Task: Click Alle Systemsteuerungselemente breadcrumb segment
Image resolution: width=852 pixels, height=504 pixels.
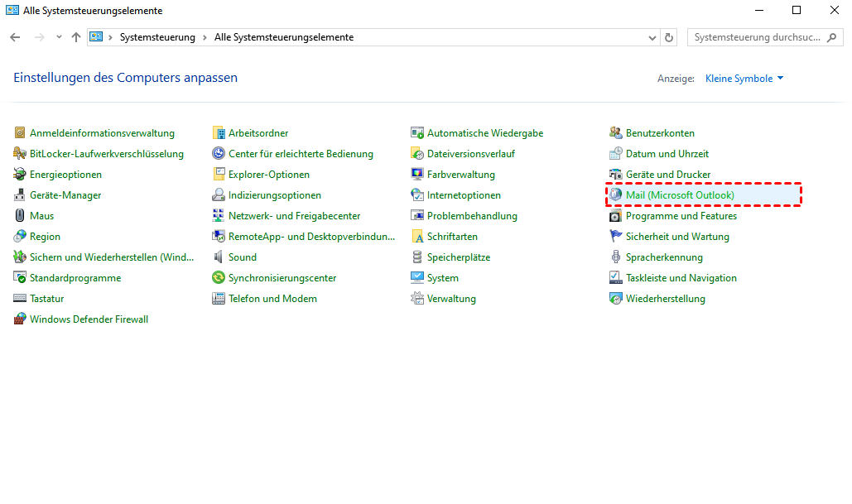Action: (x=284, y=37)
